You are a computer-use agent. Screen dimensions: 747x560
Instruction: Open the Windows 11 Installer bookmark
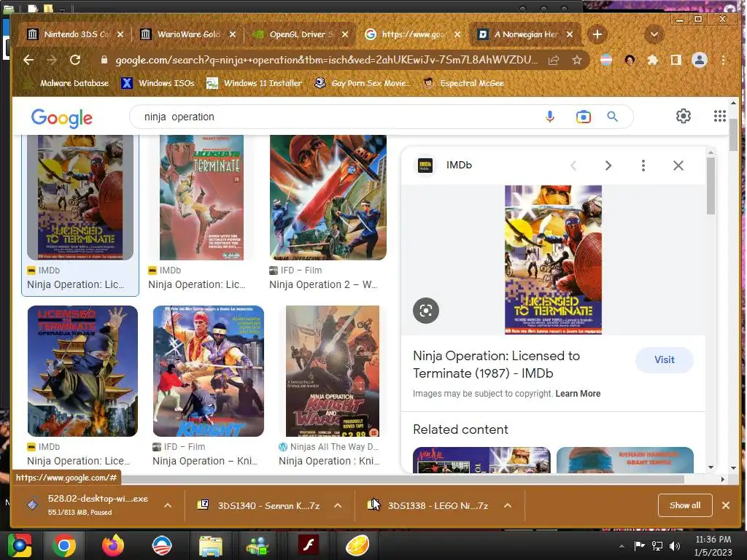pos(255,83)
